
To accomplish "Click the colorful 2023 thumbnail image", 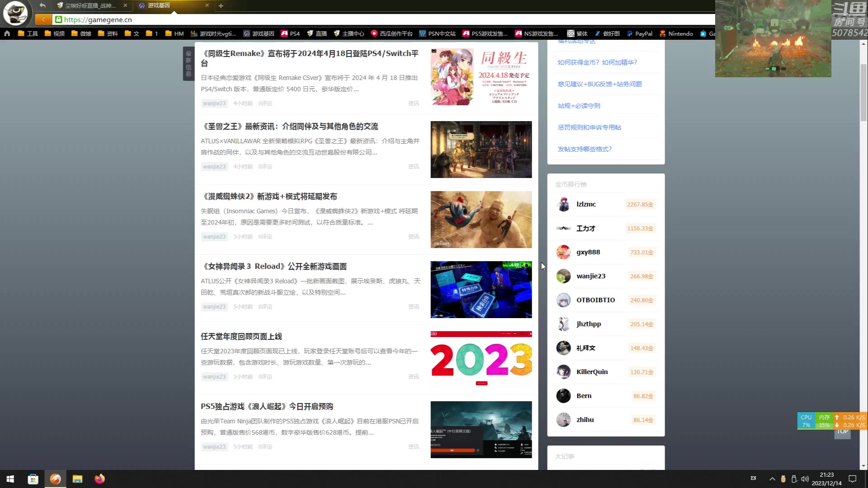I will pyautogui.click(x=481, y=360).
